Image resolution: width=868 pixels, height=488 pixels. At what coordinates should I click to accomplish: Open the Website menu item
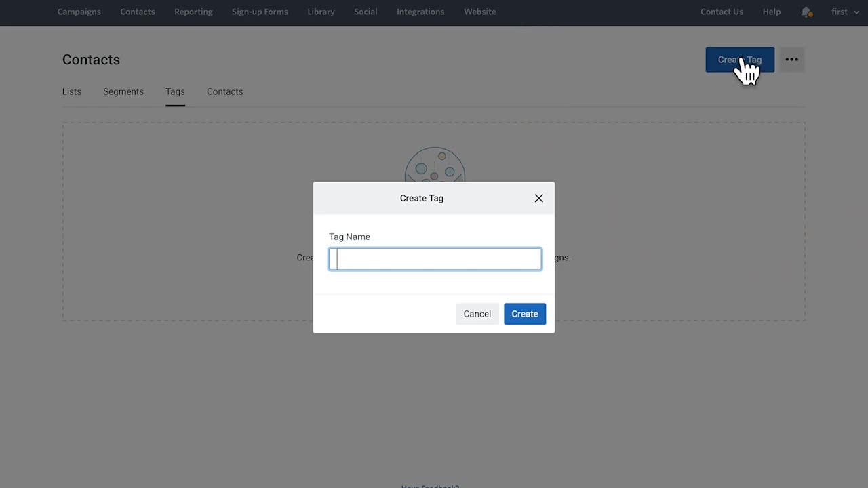tap(479, 12)
